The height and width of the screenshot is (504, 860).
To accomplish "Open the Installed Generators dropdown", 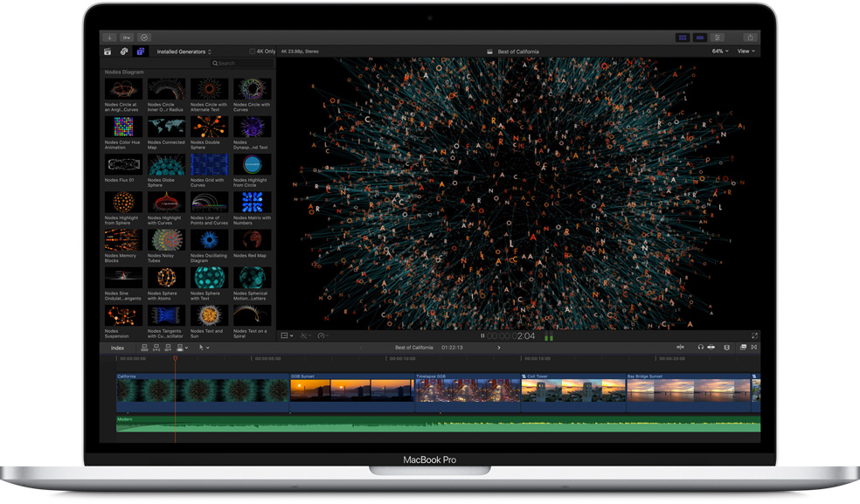I will click(x=184, y=52).
